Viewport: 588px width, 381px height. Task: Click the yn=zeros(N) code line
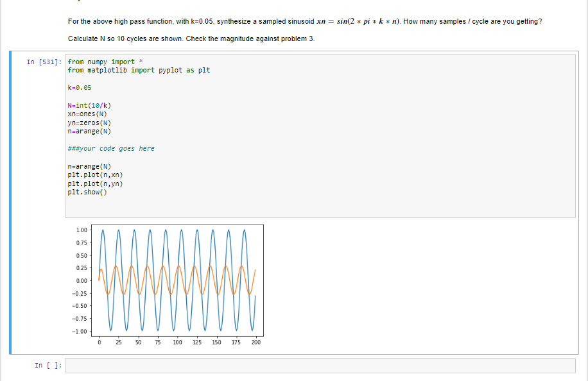(x=89, y=122)
